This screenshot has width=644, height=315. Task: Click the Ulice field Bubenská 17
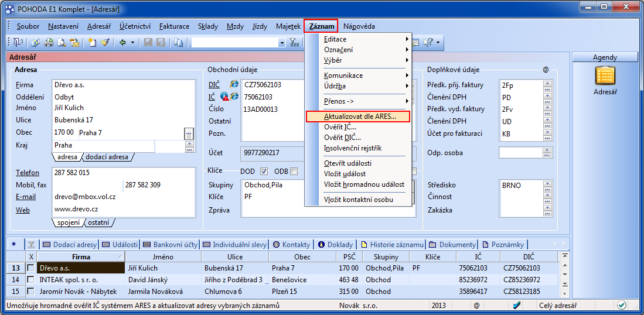pyautogui.click(x=123, y=120)
